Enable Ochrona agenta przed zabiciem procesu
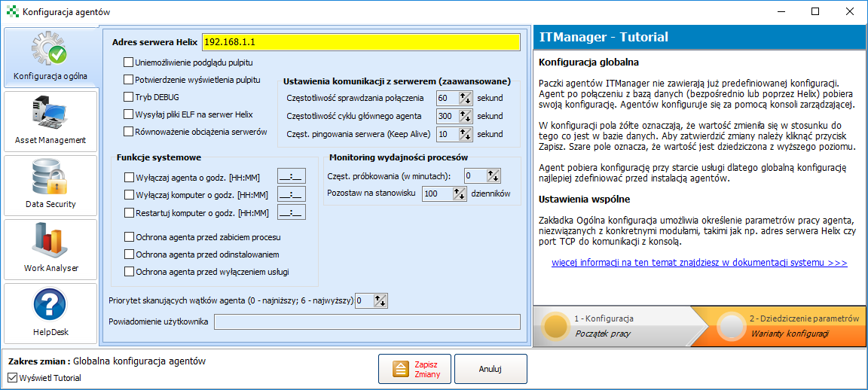 [128, 237]
